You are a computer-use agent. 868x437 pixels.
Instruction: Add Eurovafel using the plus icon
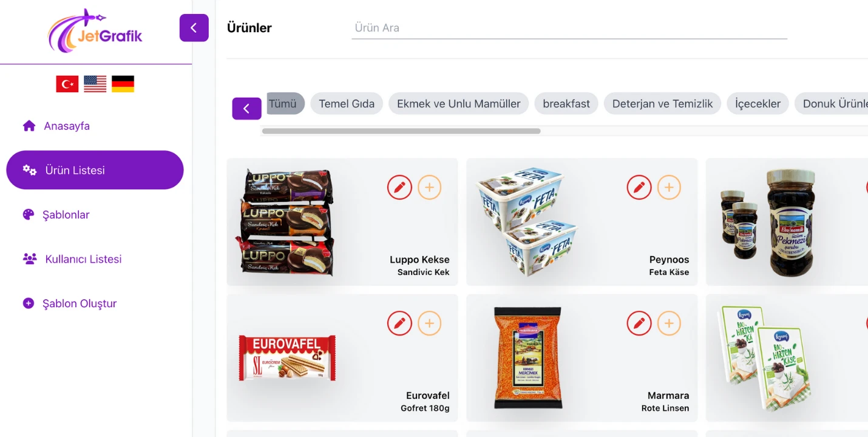click(429, 324)
